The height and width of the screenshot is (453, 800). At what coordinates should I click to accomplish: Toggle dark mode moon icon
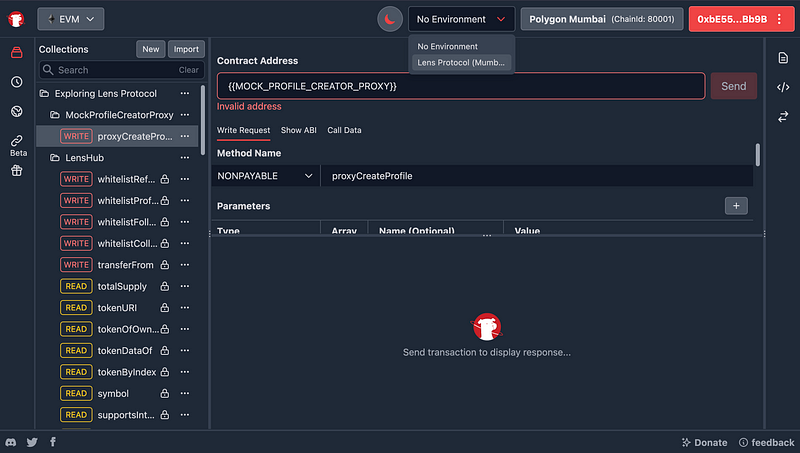point(389,19)
